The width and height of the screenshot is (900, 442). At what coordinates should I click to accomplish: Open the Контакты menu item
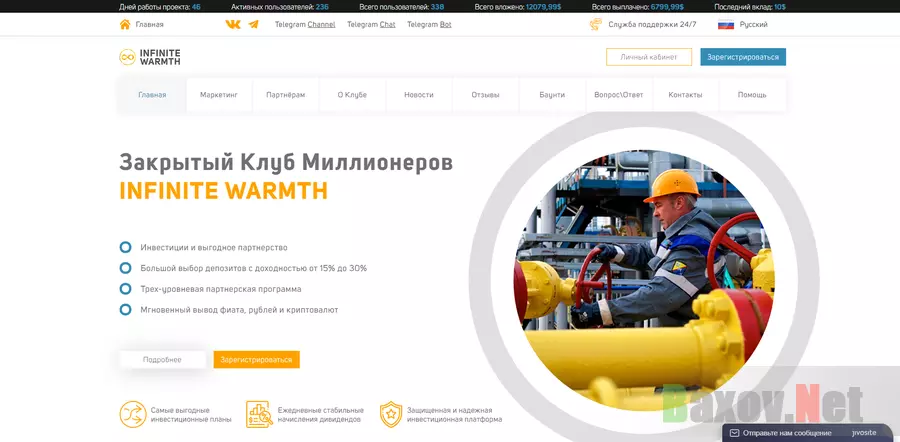(x=685, y=95)
